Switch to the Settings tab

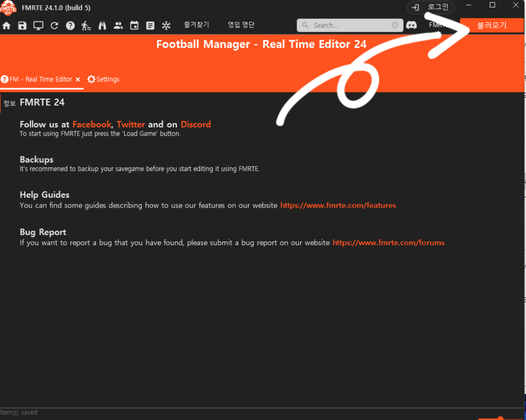coord(103,80)
